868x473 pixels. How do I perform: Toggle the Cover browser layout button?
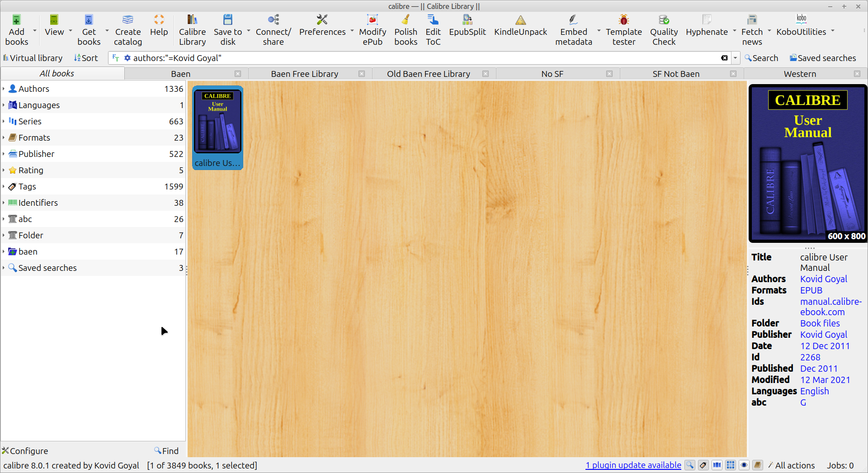(x=717, y=465)
